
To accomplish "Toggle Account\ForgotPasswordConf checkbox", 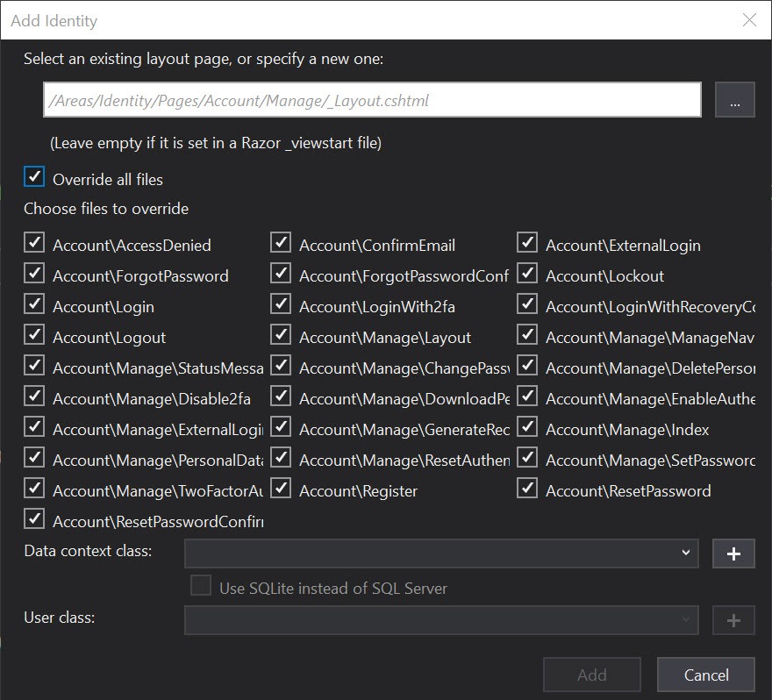I will coord(281,273).
